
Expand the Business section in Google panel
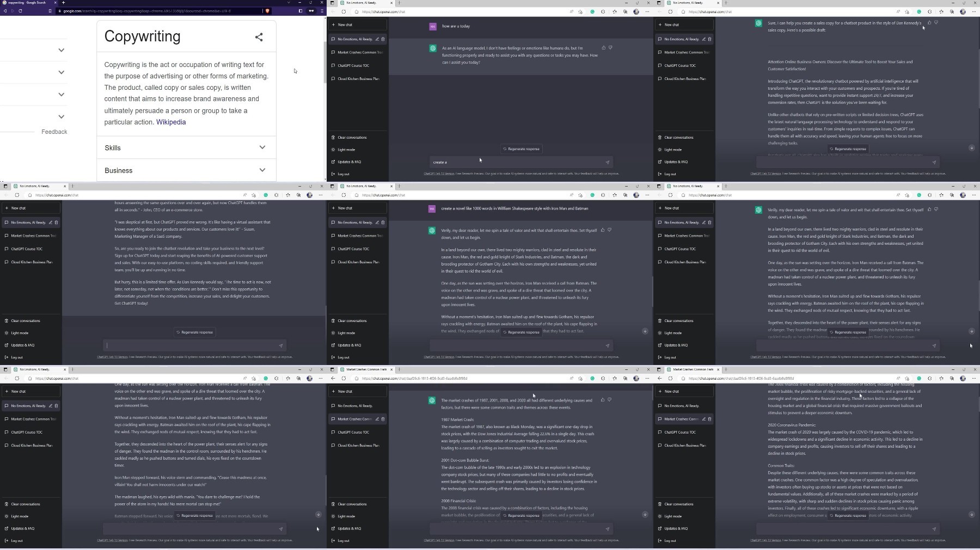pos(186,170)
